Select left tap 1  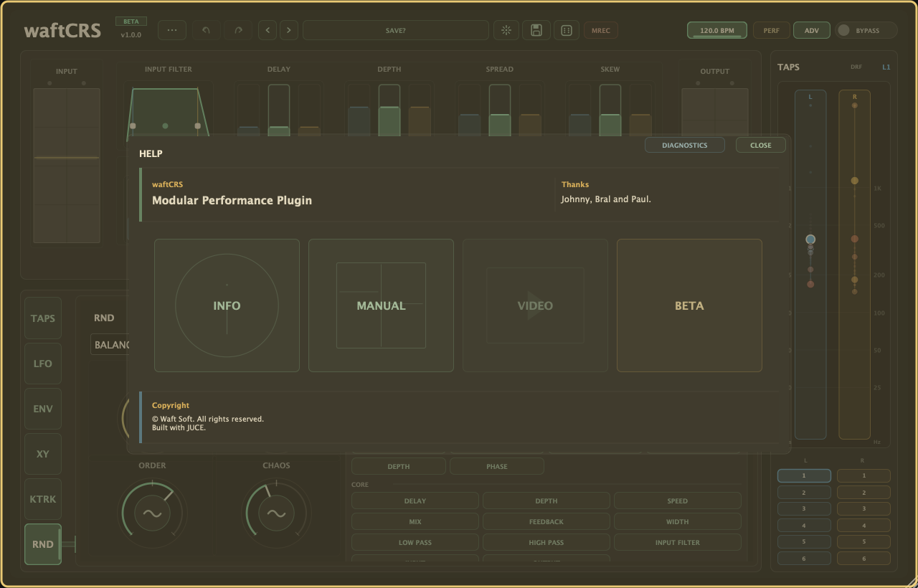click(x=804, y=475)
